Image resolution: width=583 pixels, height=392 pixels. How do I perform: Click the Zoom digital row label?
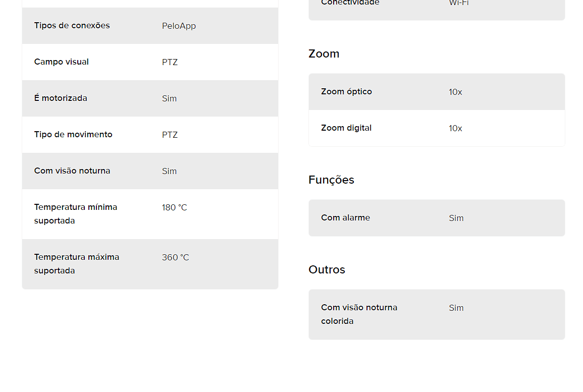[x=346, y=128]
